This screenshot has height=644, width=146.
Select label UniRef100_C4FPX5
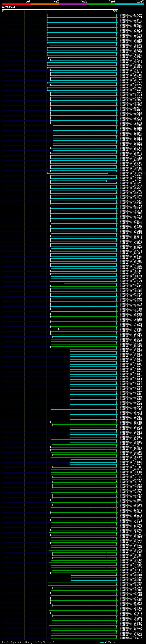131,597
